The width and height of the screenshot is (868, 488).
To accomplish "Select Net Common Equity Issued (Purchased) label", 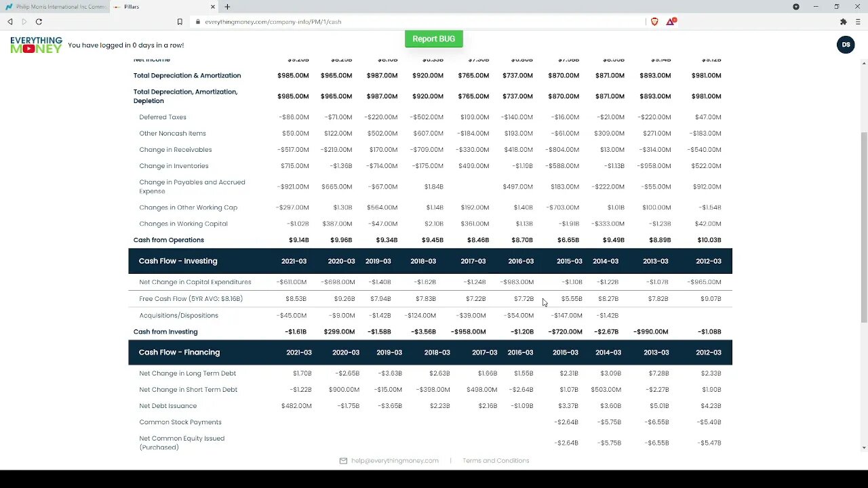I will point(182,443).
